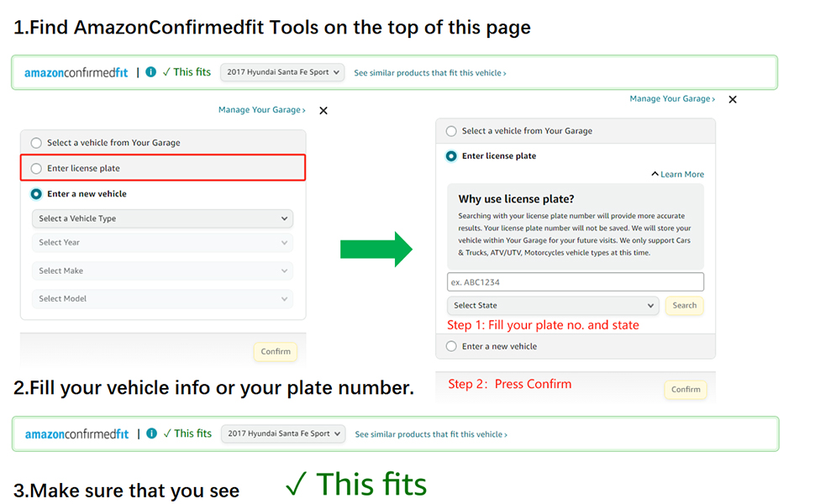Open the Select a Vehicle Type dropdown
Image resolution: width=815 pixels, height=504 pixels.
pyautogui.click(x=162, y=218)
